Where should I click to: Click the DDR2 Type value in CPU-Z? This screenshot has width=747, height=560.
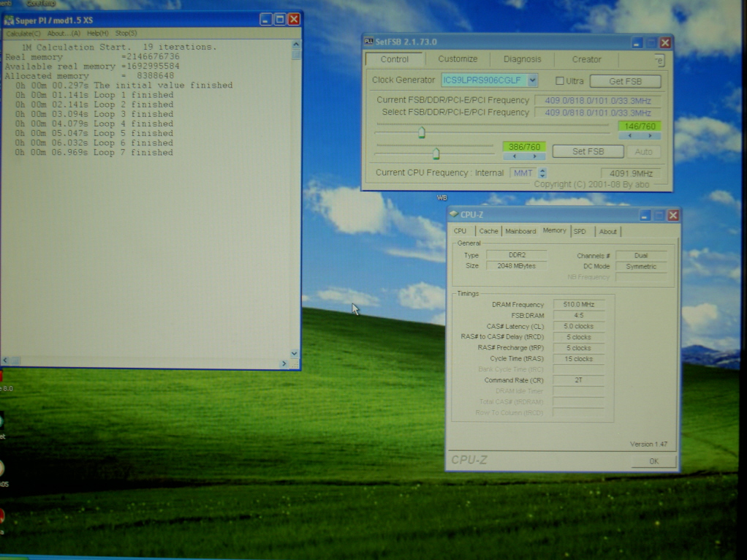point(517,255)
